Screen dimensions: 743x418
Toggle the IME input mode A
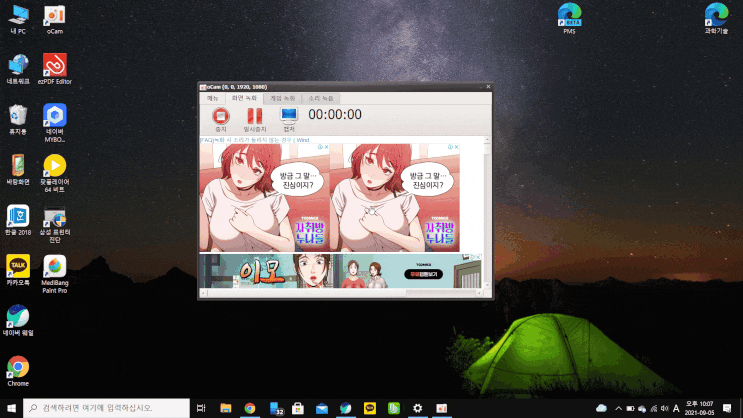pyautogui.click(x=676, y=409)
